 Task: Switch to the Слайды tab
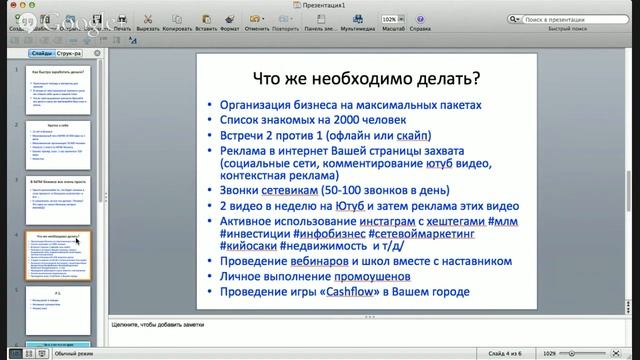[x=42, y=53]
